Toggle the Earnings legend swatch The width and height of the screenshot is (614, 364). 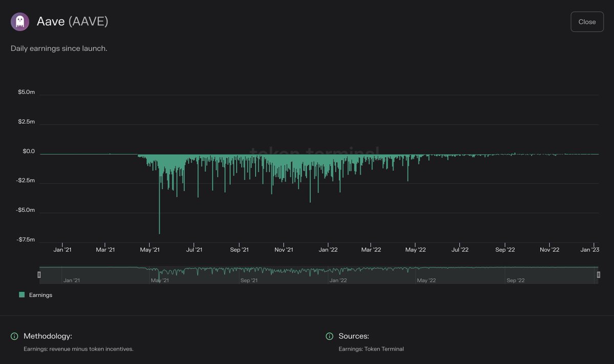(x=21, y=295)
